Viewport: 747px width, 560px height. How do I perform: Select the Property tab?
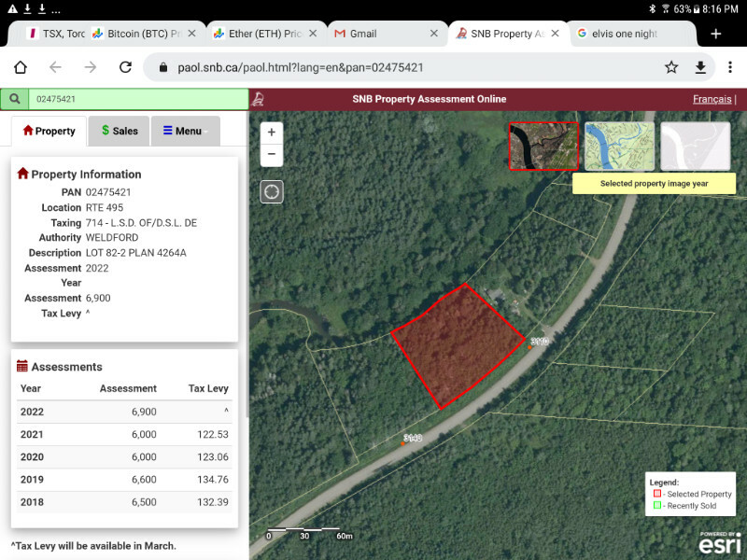(x=49, y=131)
